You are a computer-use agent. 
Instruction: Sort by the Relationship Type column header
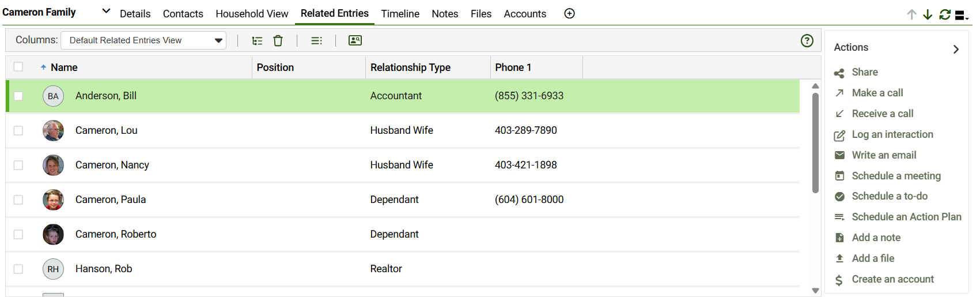(410, 67)
